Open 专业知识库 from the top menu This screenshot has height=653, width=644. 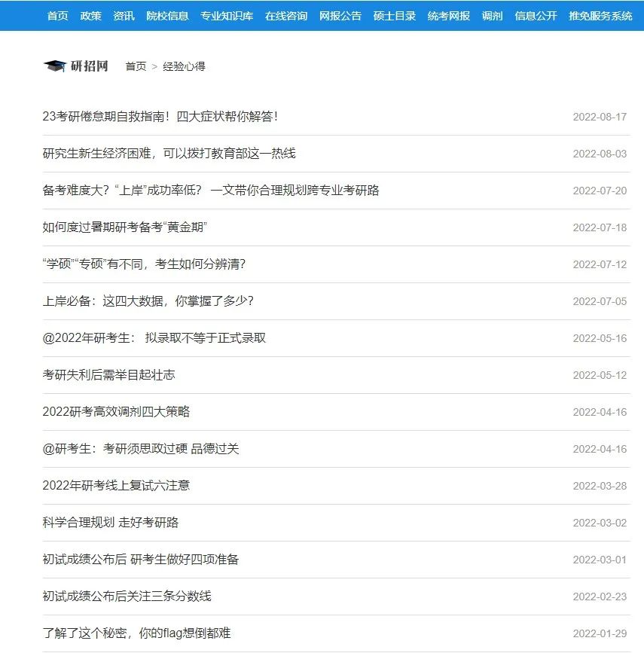coord(227,16)
